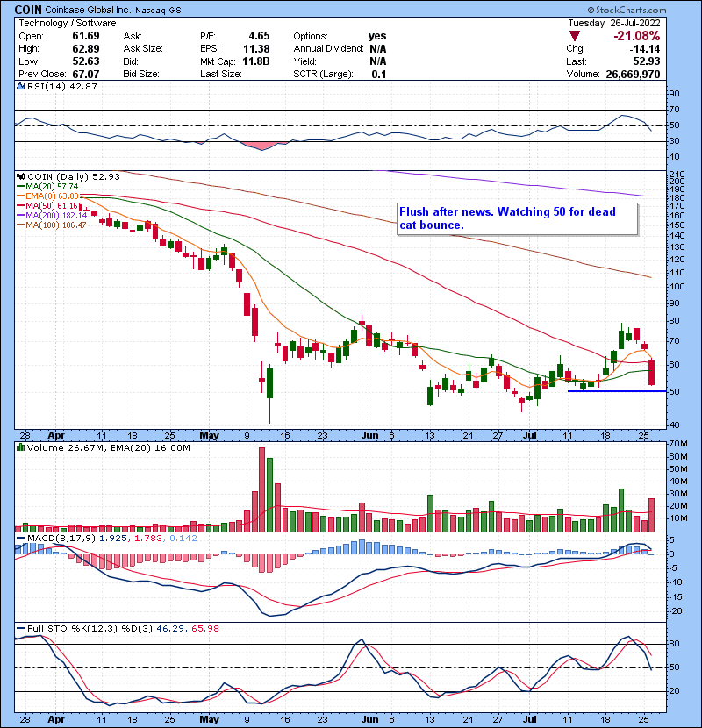This screenshot has width=702, height=728.
Task: Click the May label on the price axis
Action: coord(208,435)
